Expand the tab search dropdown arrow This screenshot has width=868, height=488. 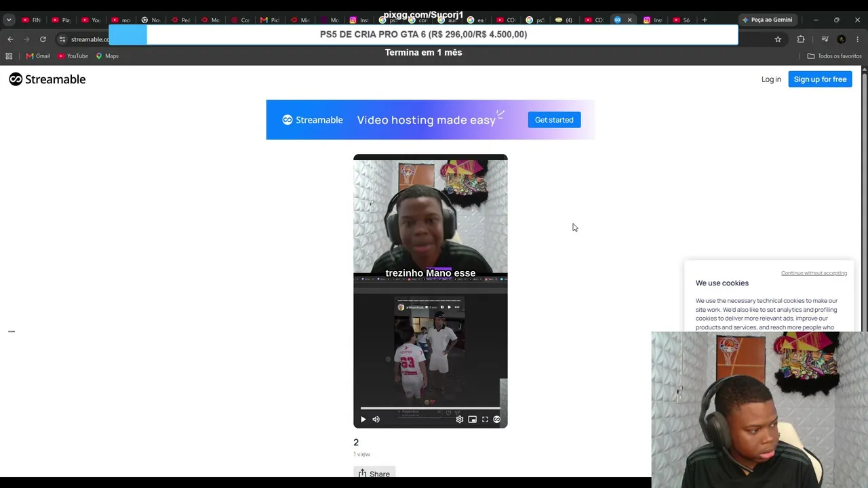coord(9,20)
